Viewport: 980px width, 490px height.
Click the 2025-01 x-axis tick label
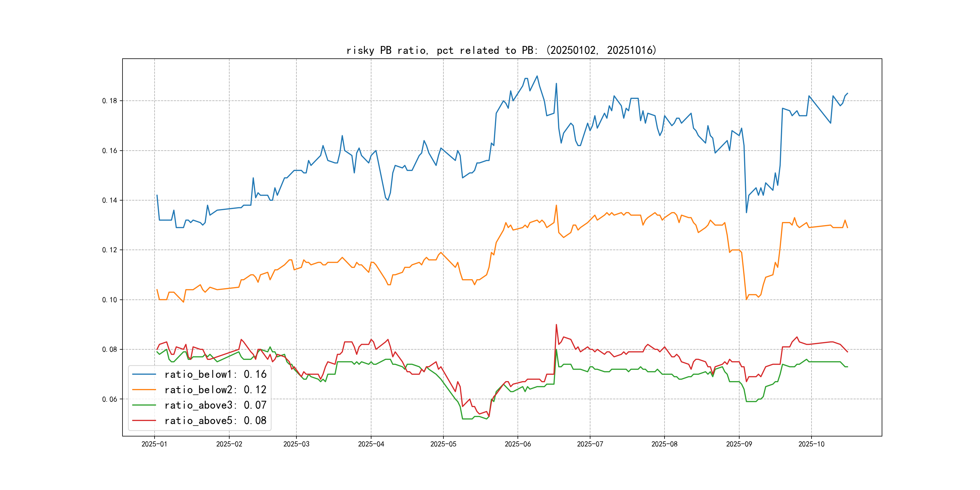tap(154, 444)
